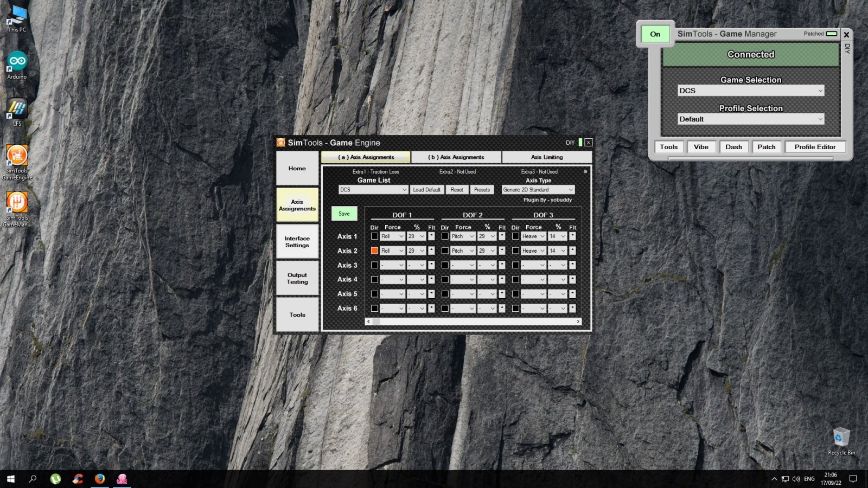Viewport: 868px width, 488px height.
Task: Open the SimTools GameEngine desktop shortcut
Action: 17,162
